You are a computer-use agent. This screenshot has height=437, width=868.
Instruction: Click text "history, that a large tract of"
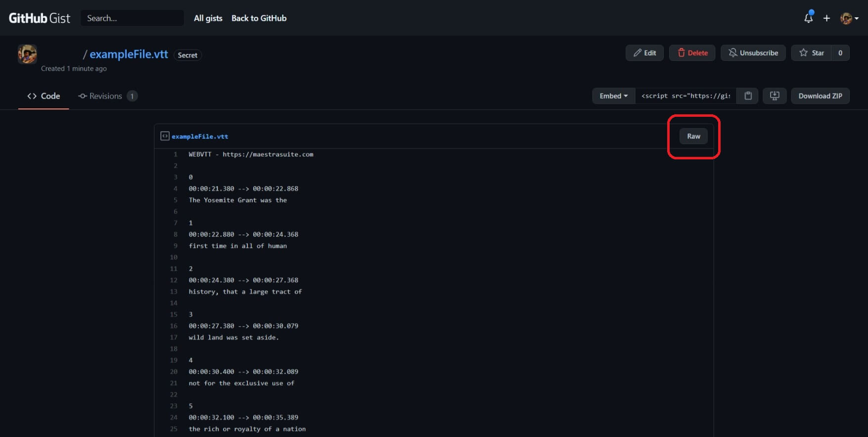(x=245, y=292)
